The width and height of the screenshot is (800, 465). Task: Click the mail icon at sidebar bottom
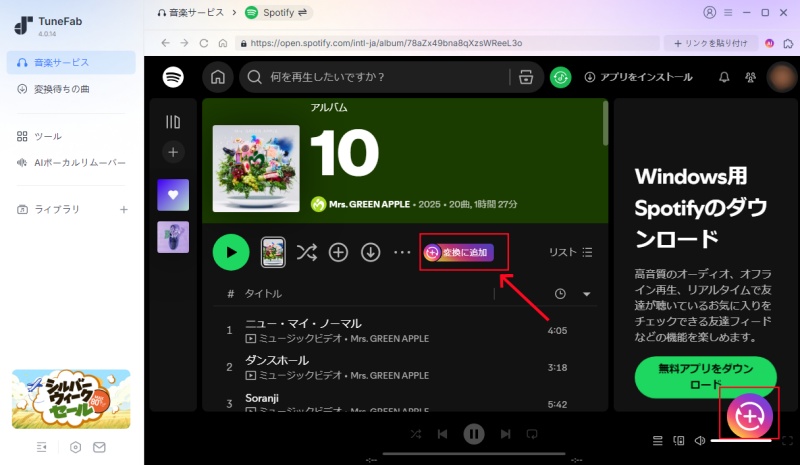tap(99, 447)
